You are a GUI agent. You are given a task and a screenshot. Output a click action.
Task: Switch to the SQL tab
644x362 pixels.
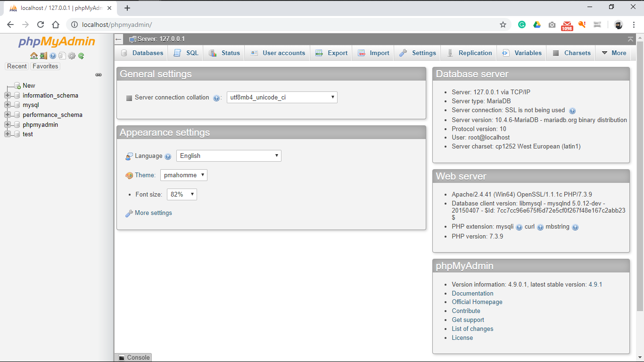click(186, 53)
